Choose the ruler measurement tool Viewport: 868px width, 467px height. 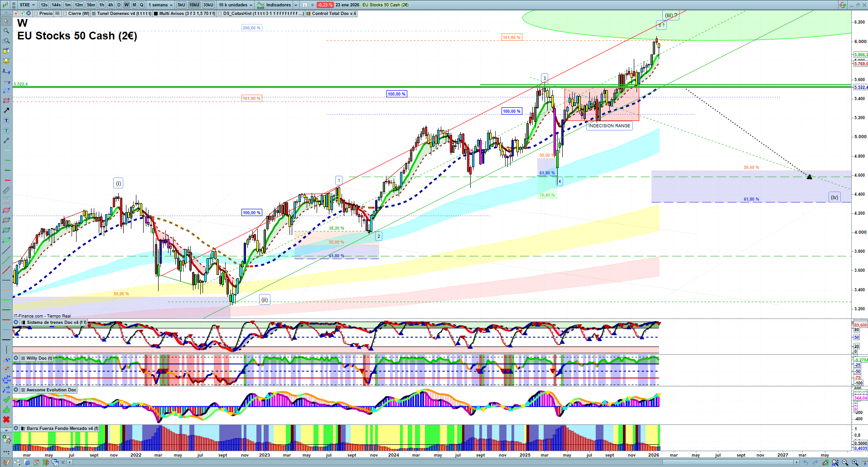(6, 190)
